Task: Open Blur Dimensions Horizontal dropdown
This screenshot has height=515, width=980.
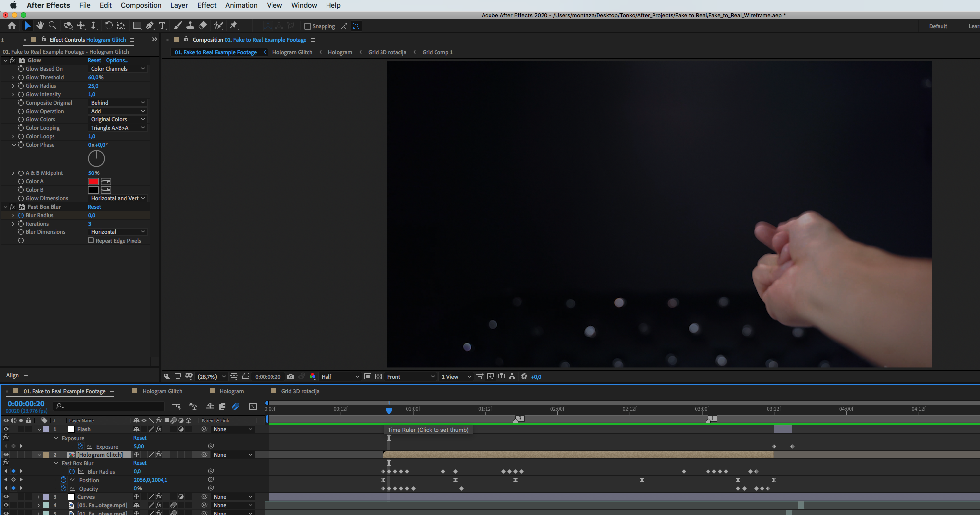Action: pos(118,232)
